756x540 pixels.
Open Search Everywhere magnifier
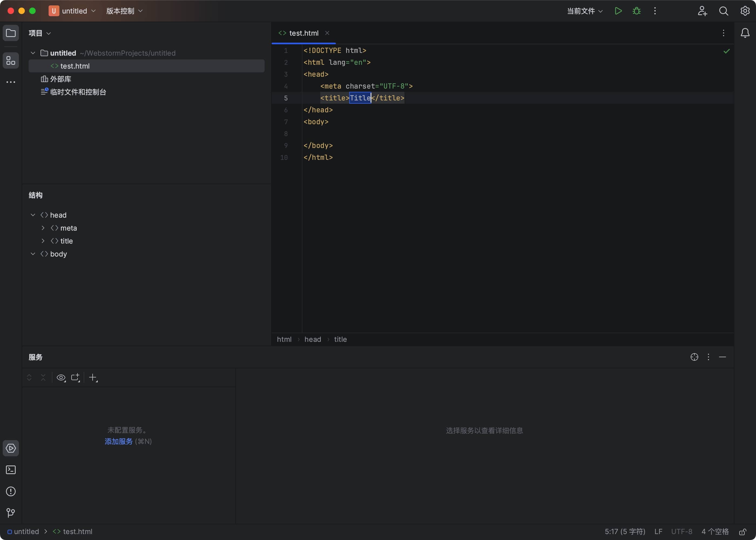point(724,11)
